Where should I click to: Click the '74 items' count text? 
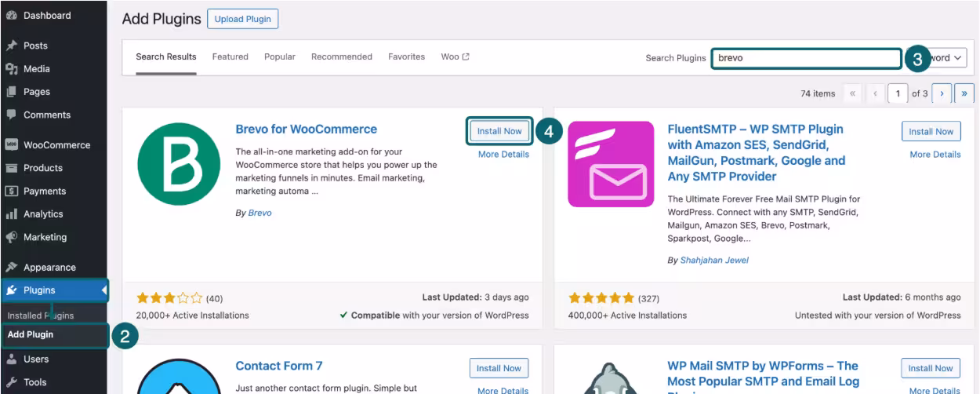pos(818,93)
